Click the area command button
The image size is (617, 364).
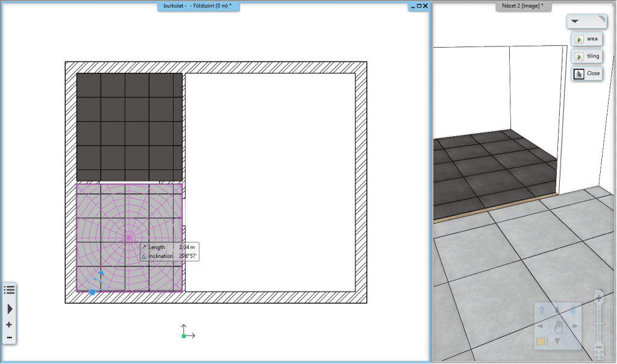[x=587, y=39]
